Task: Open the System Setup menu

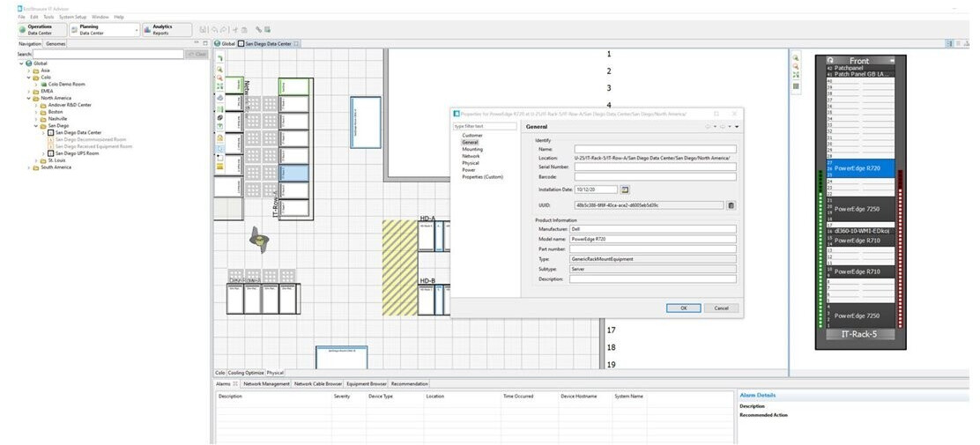Action: click(x=72, y=17)
